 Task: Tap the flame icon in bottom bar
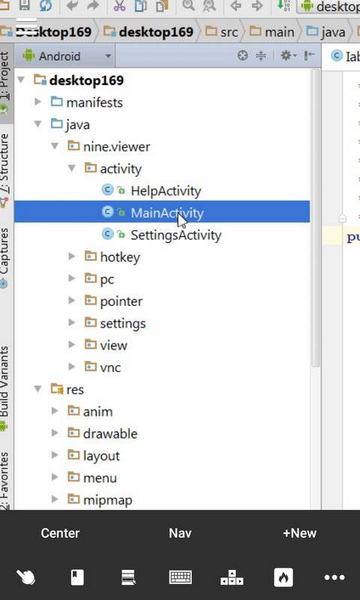[283, 577]
